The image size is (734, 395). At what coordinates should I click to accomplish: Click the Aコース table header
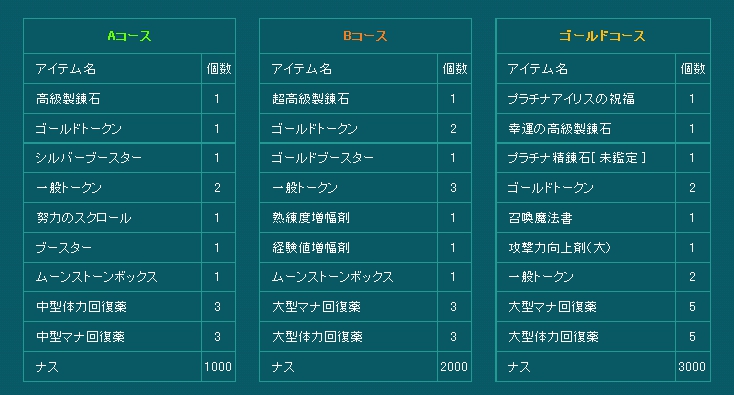tap(129, 36)
